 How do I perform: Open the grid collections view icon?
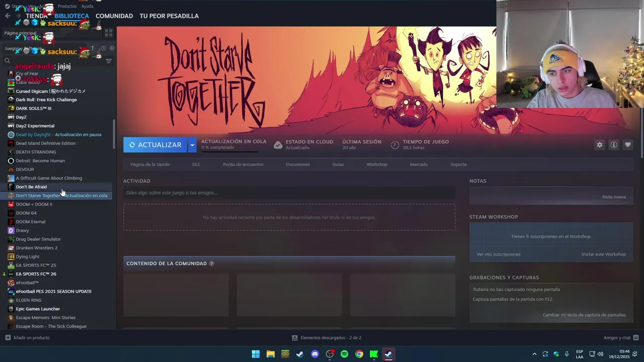coord(108,33)
